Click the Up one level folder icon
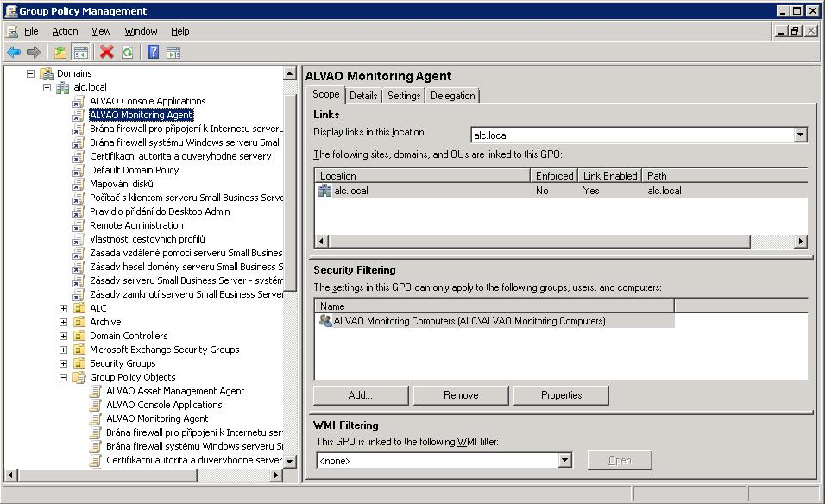This screenshot has height=504, width=825. point(60,52)
